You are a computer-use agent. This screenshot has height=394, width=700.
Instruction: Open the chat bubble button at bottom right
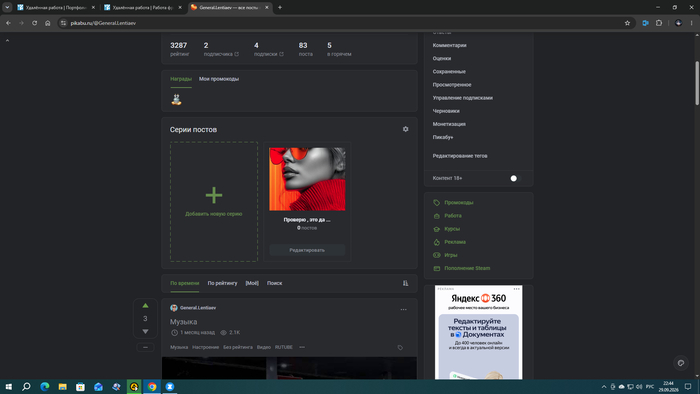(681, 363)
